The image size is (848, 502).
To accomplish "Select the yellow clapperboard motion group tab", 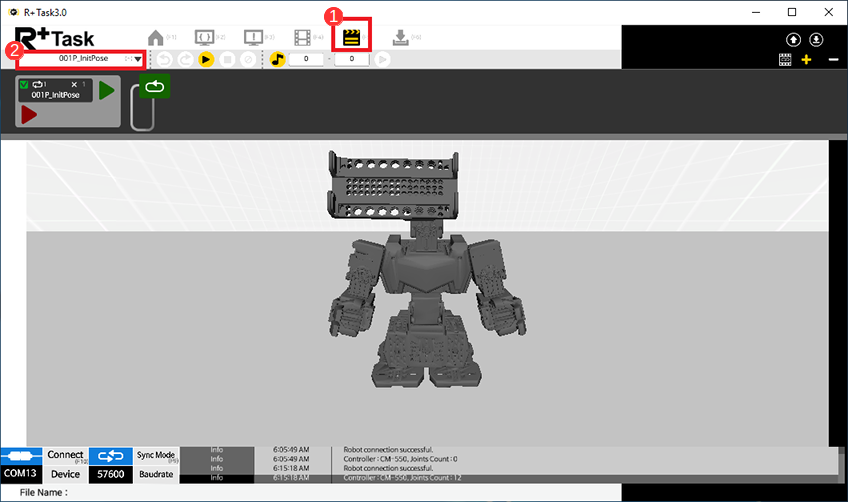I will (351, 37).
